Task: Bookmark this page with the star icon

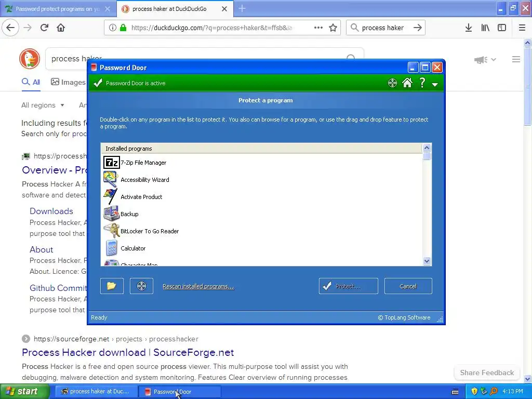Action: [333, 28]
